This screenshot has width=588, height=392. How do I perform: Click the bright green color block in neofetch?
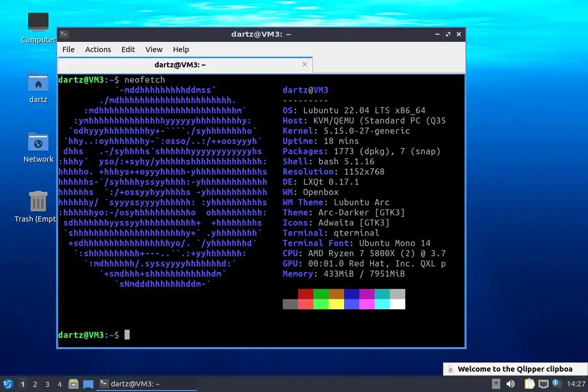coord(321,304)
